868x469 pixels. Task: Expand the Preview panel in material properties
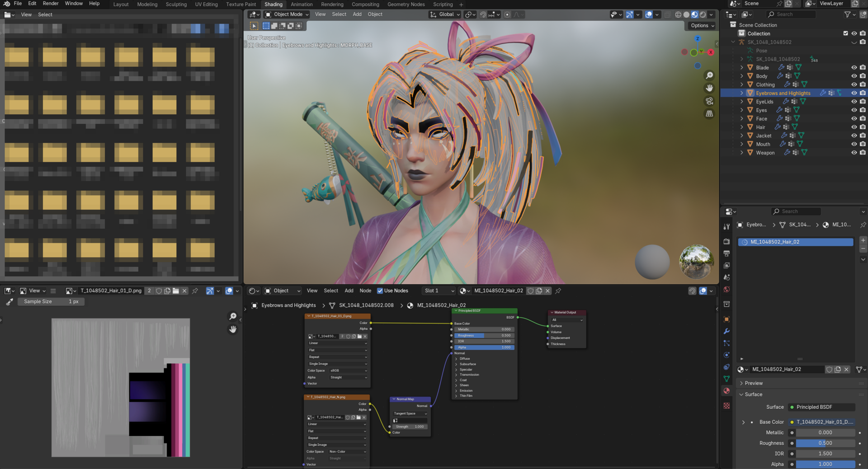pyautogui.click(x=753, y=383)
